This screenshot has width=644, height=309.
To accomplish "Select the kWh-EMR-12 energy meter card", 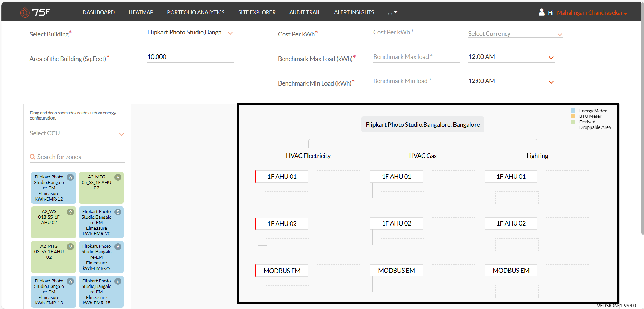I will (54, 188).
